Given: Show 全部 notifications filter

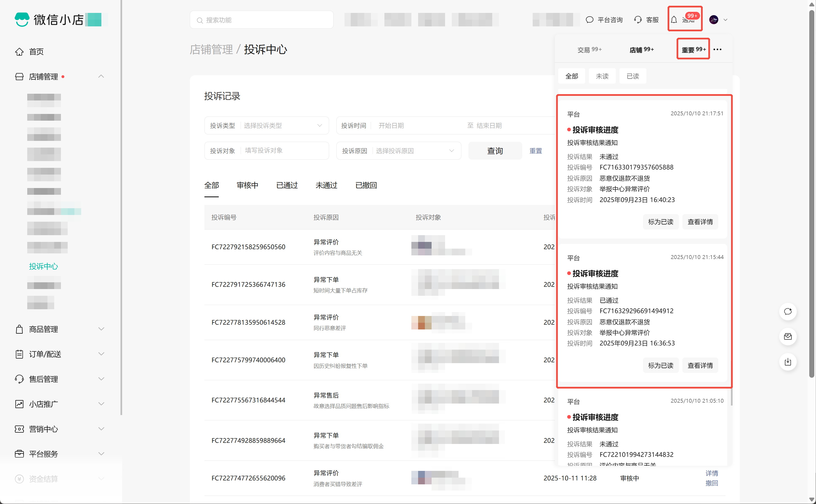Looking at the screenshot, I should (x=572, y=76).
